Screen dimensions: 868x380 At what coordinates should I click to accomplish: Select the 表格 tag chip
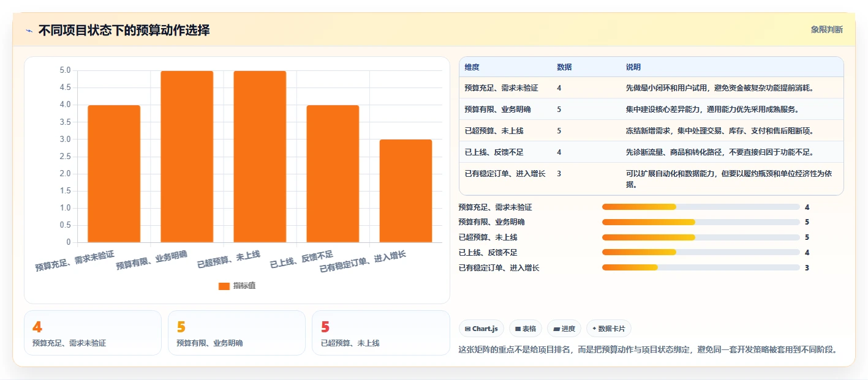pyautogui.click(x=526, y=329)
